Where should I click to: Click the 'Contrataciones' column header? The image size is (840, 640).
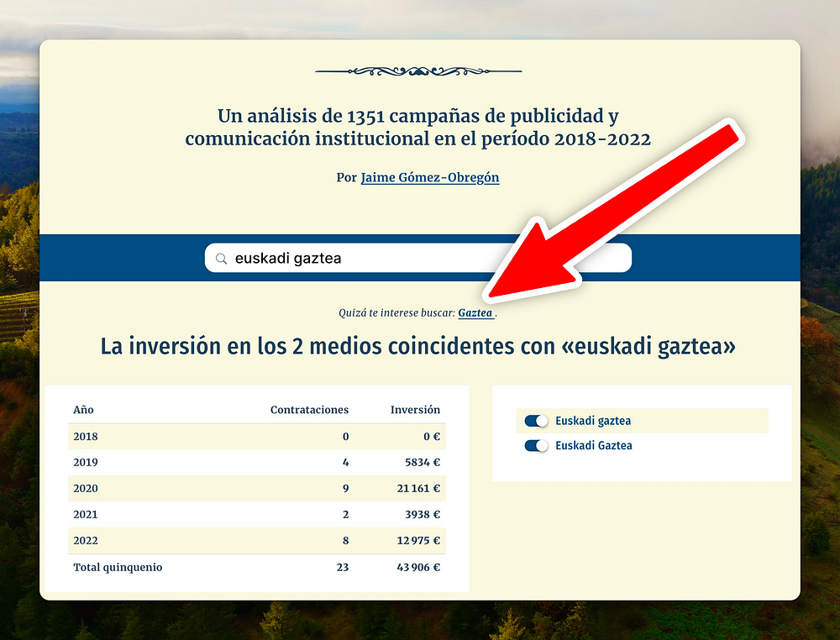pos(309,410)
